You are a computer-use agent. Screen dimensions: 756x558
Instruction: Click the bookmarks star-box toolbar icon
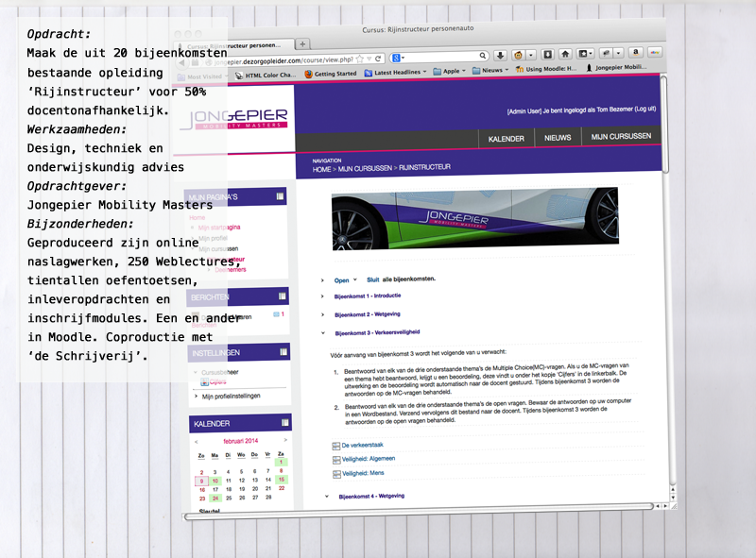pyautogui.click(x=583, y=54)
